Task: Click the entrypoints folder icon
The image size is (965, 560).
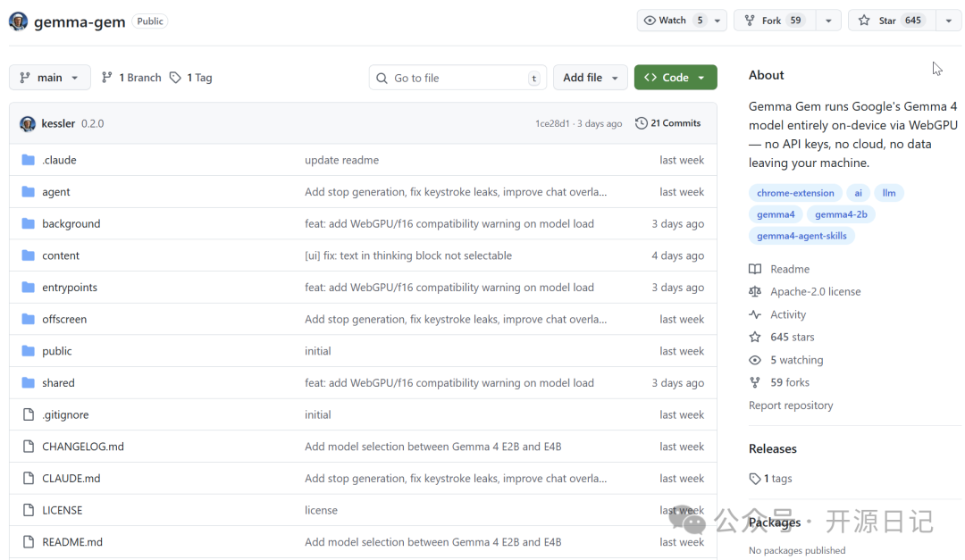Action: pos(29,288)
